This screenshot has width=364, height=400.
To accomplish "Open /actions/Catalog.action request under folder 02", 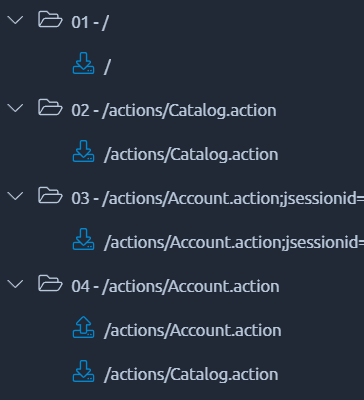I will [x=191, y=155].
